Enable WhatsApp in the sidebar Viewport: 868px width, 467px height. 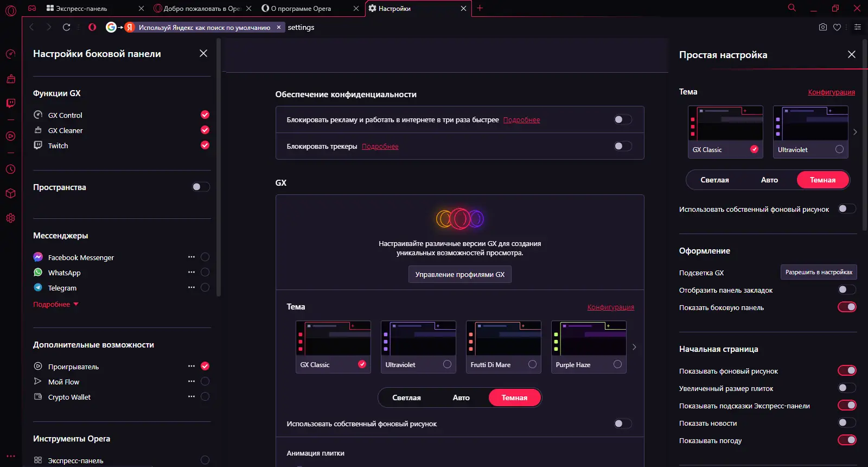[x=205, y=272]
